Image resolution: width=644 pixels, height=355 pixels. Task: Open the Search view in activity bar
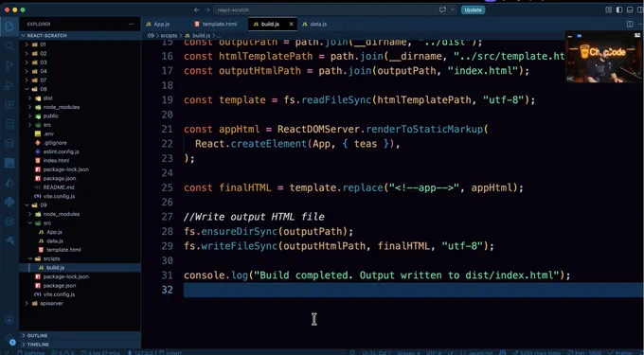click(x=9, y=45)
